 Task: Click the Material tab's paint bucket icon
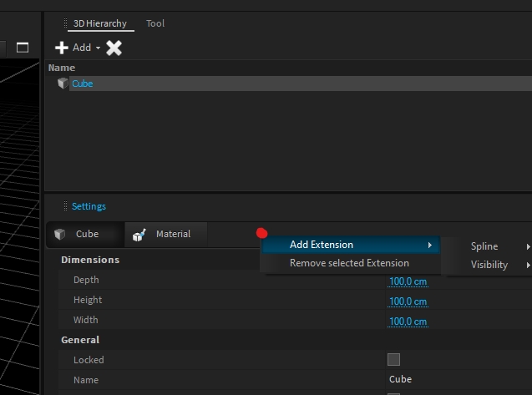(139, 235)
